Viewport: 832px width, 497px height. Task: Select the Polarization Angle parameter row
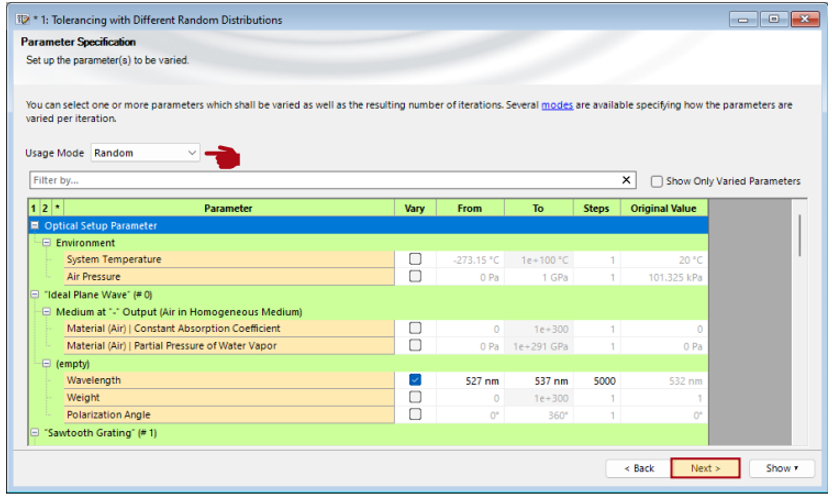[x=229, y=414]
